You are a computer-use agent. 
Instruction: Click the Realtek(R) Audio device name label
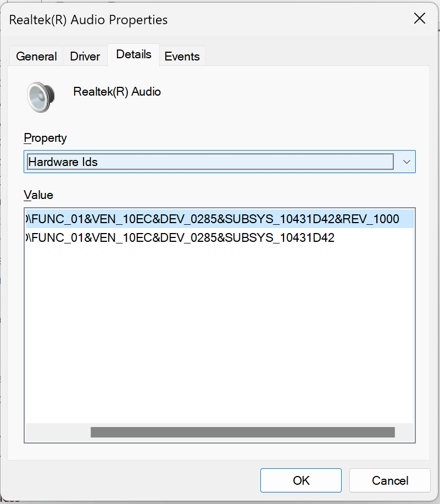pyautogui.click(x=116, y=92)
